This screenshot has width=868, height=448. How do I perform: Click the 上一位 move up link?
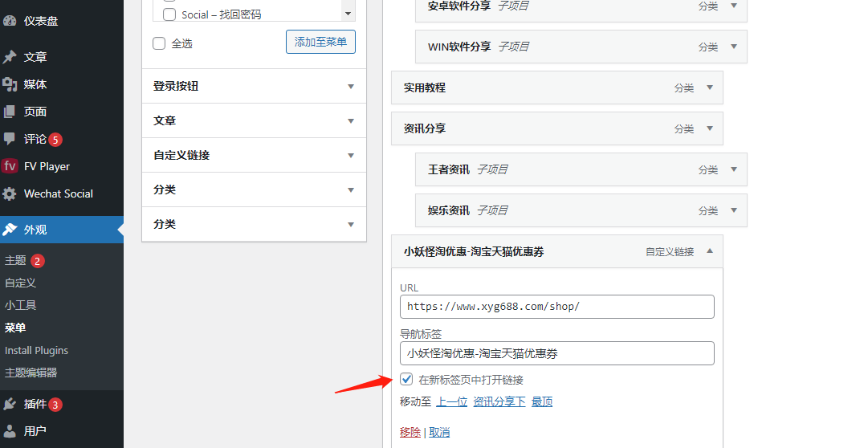click(452, 401)
